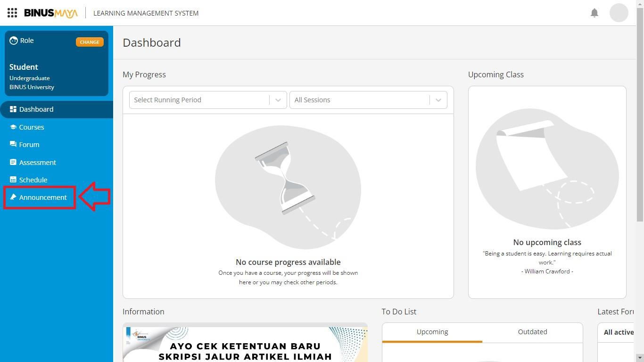The height and width of the screenshot is (362, 644).
Task: Open the BINUSMAYA logo link
Action: [50, 13]
